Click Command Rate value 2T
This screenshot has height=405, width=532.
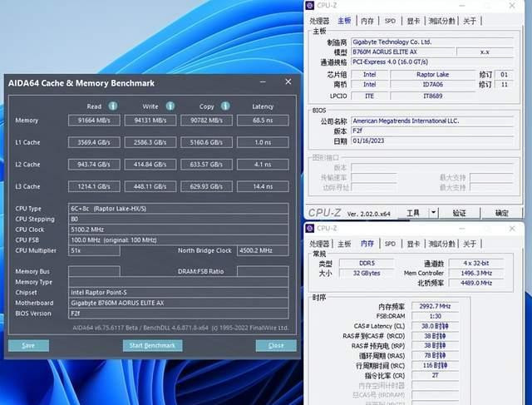click(x=435, y=375)
